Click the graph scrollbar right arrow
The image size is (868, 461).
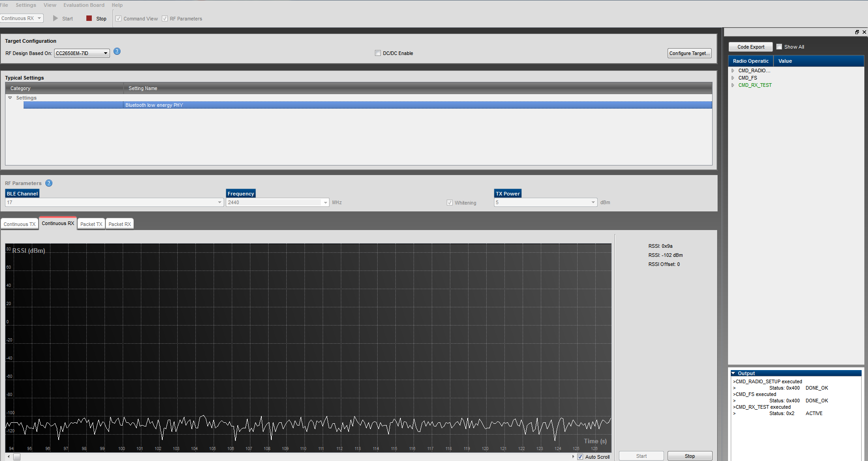pos(573,457)
